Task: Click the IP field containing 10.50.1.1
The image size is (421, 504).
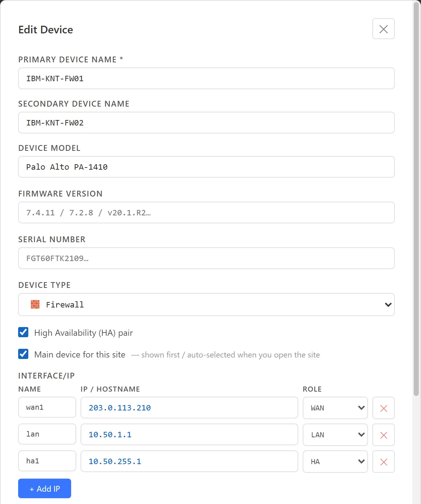Action: tap(189, 434)
